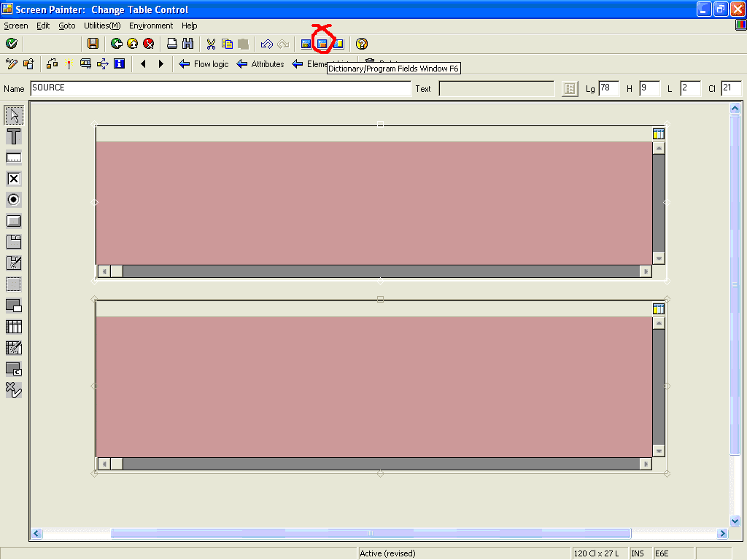This screenshot has height=560, width=747.
Task: Save the screen via disk icon
Action: pyautogui.click(x=92, y=44)
